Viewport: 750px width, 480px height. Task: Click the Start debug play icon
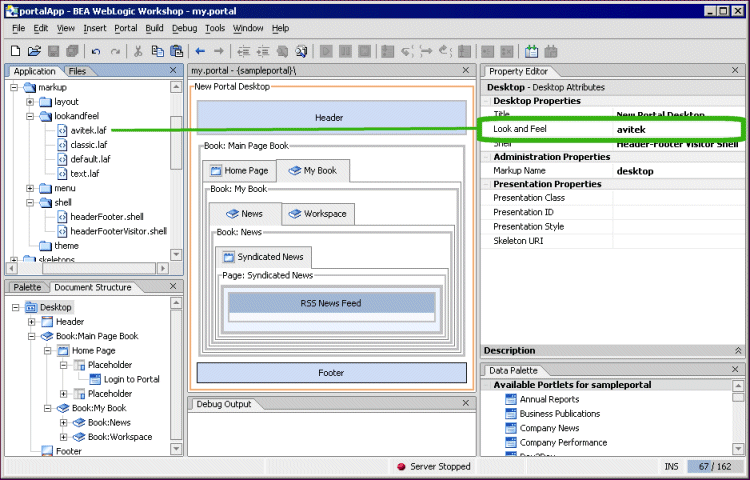tap(326, 51)
